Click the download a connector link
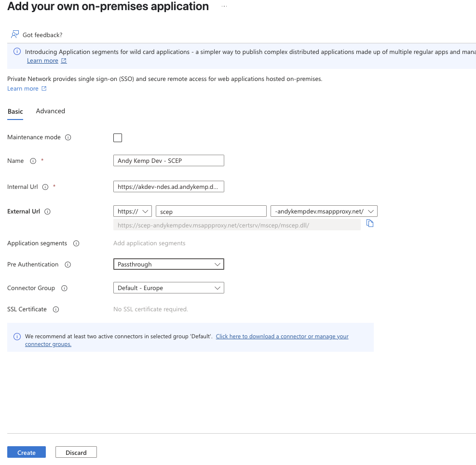 pos(282,336)
